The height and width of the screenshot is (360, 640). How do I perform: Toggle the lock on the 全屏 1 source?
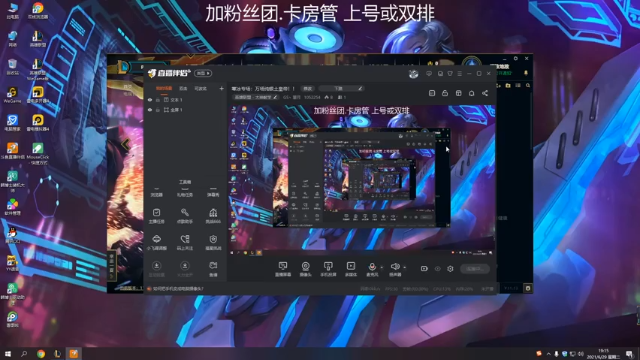(x=158, y=110)
